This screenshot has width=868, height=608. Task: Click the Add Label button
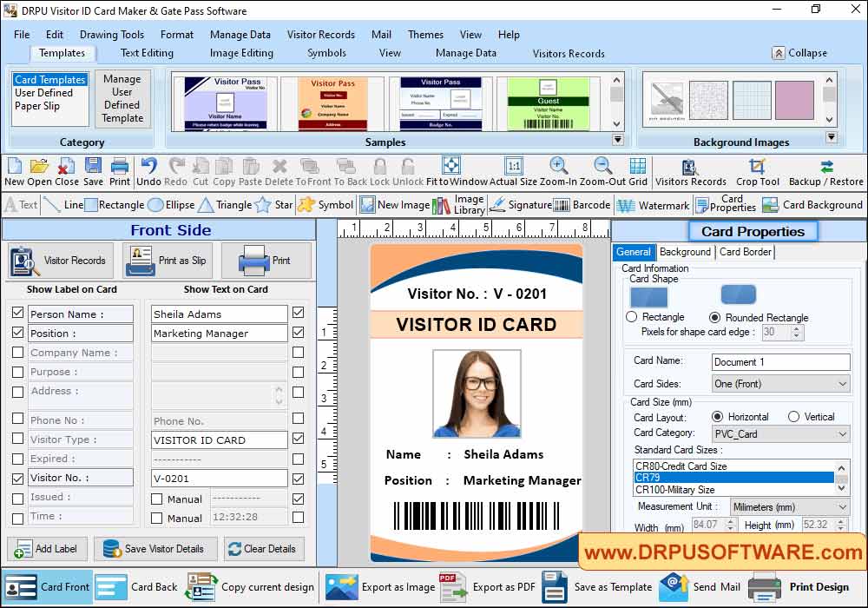tap(47, 549)
